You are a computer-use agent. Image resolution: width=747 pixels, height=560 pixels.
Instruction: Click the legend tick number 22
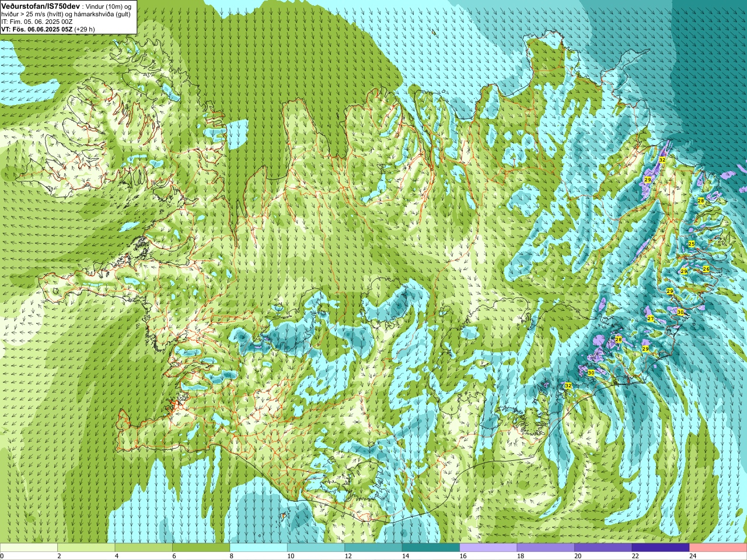[x=635, y=556]
